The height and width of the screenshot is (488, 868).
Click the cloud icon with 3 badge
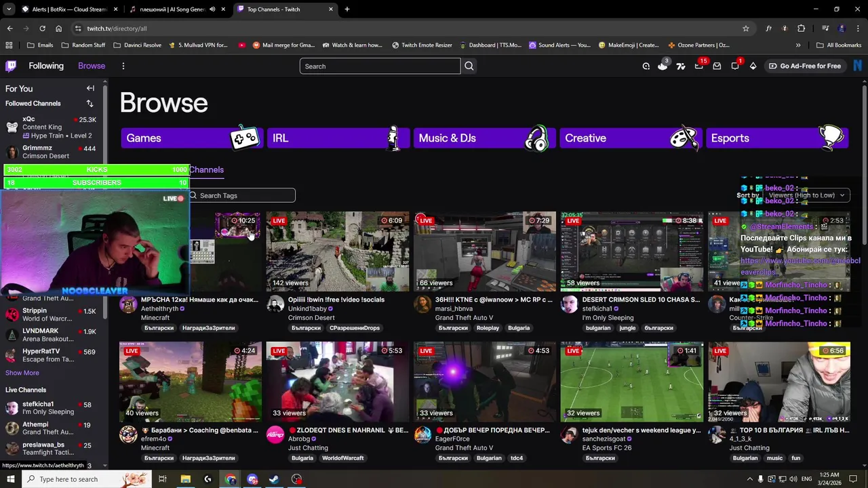663,66
